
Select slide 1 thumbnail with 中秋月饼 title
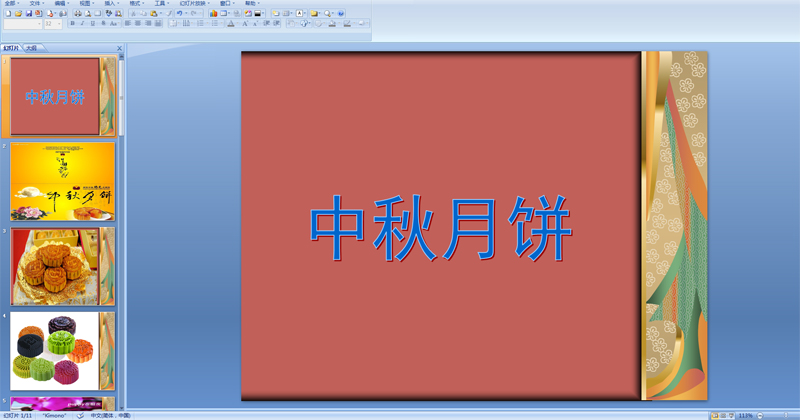63,96
